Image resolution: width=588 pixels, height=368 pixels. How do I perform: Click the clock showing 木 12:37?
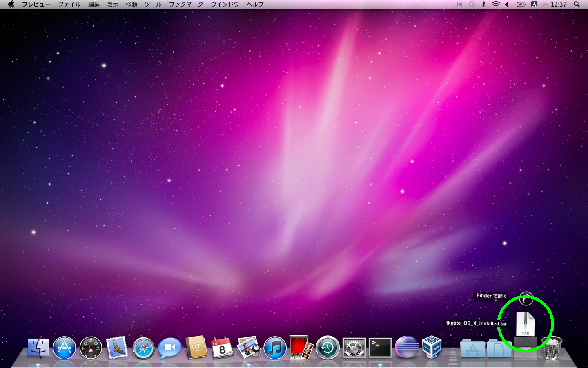click(555, 4)
